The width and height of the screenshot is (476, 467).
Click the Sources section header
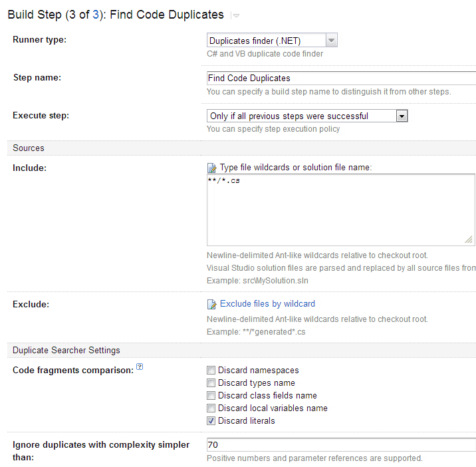point(29,148)
